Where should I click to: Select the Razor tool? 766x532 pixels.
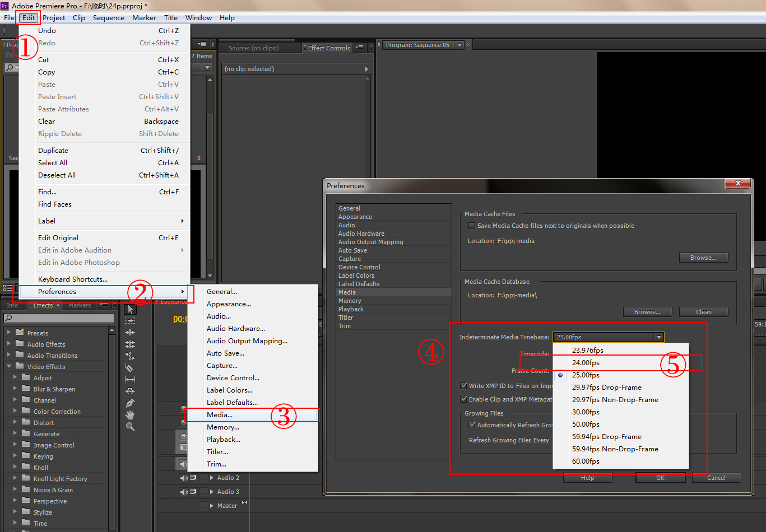(130, 368)
